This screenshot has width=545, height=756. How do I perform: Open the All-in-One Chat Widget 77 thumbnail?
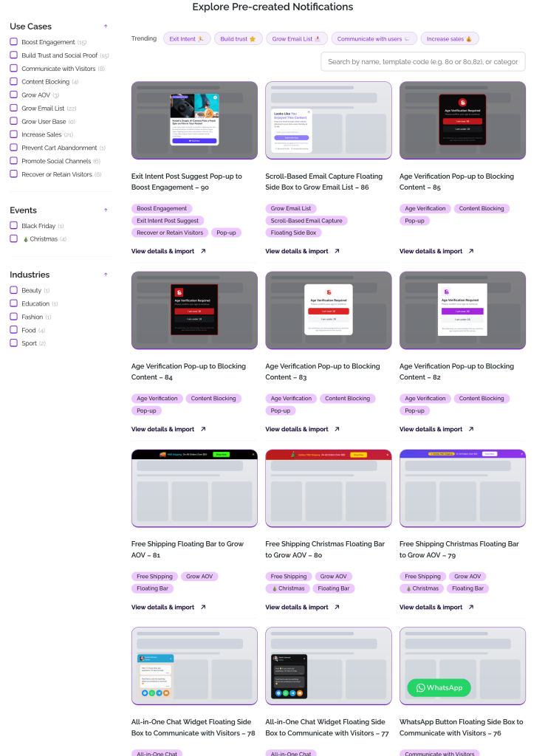coord(329,666)
